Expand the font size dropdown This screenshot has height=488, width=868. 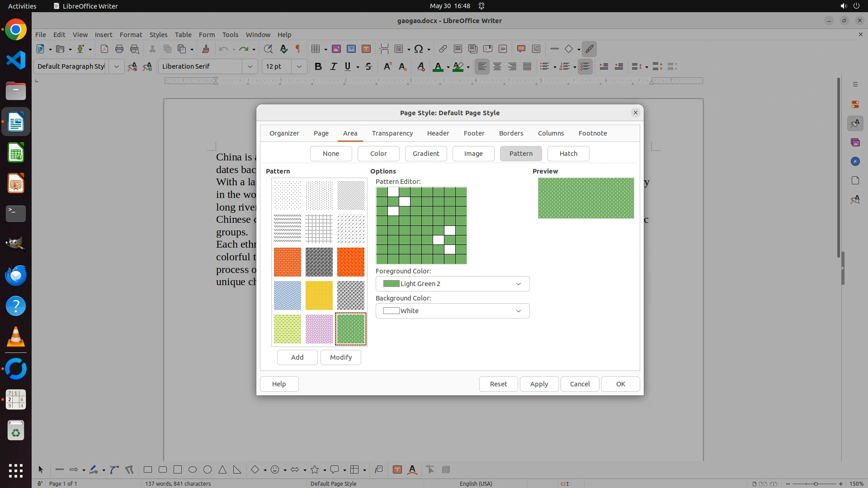click(x=299, y=66)
